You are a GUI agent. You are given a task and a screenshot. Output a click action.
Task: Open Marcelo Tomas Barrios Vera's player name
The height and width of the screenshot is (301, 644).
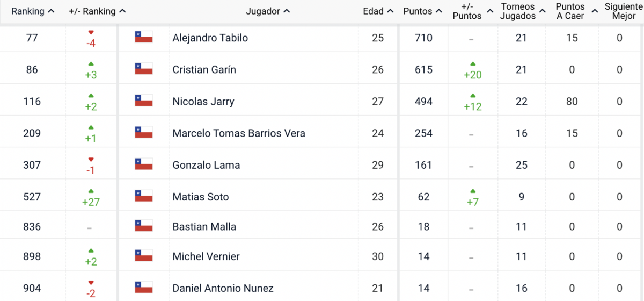[x=239, y=133]
